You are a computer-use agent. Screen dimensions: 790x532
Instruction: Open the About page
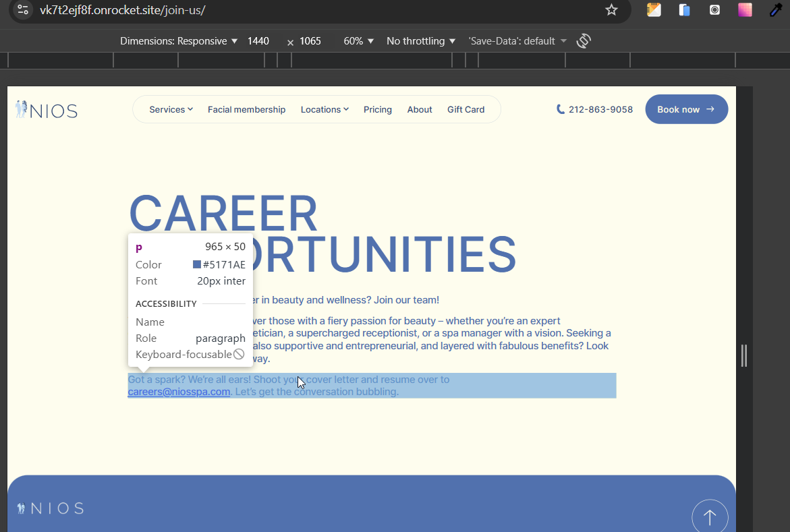420,109
